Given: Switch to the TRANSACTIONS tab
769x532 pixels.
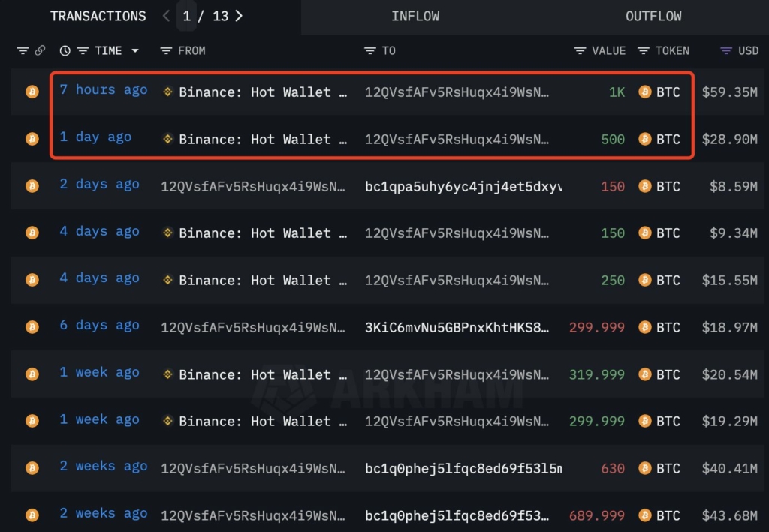Looking at the screenshot, I should [x=98, y=17].
